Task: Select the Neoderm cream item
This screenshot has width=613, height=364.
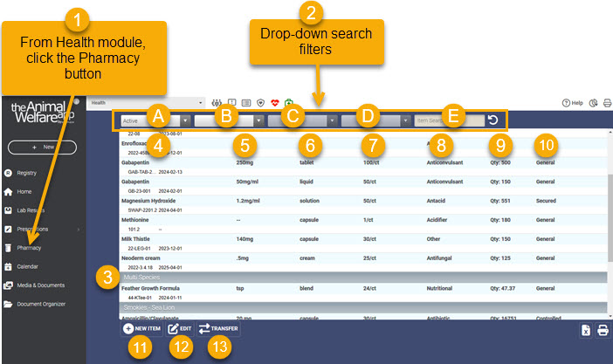Action: coord(141,258)
